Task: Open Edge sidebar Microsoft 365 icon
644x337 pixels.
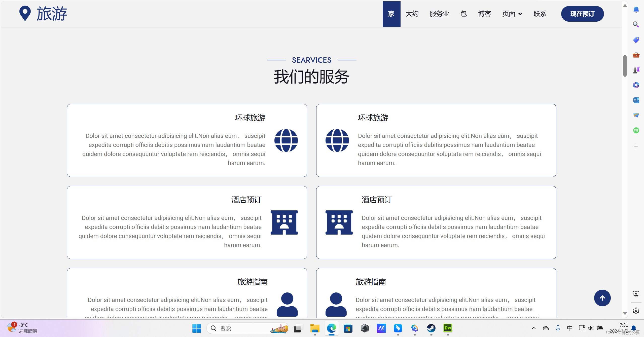Action: point(636,85)
